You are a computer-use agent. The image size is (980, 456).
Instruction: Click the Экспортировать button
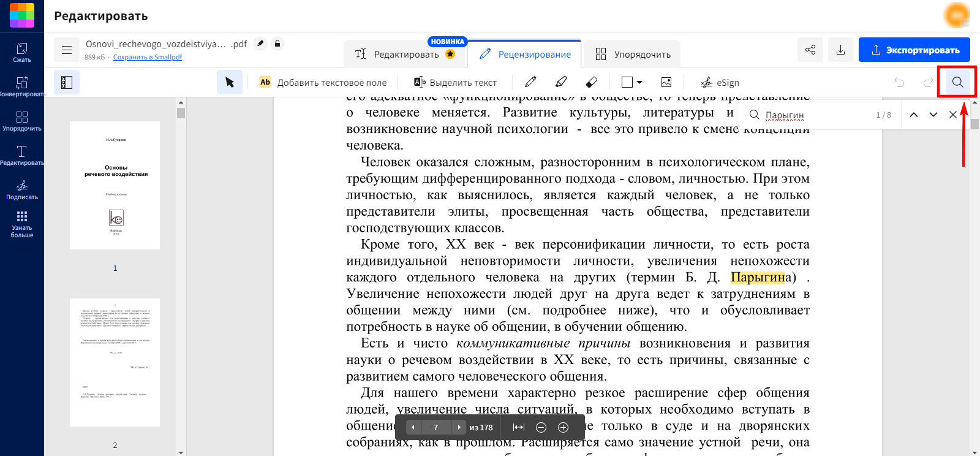click(x=914, y=50)
